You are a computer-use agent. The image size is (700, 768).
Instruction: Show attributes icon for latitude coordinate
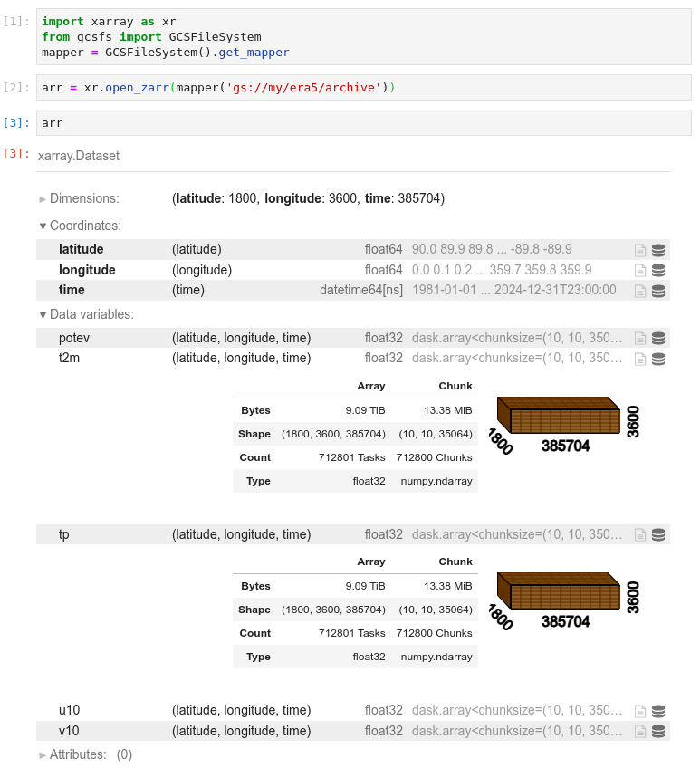639,250
